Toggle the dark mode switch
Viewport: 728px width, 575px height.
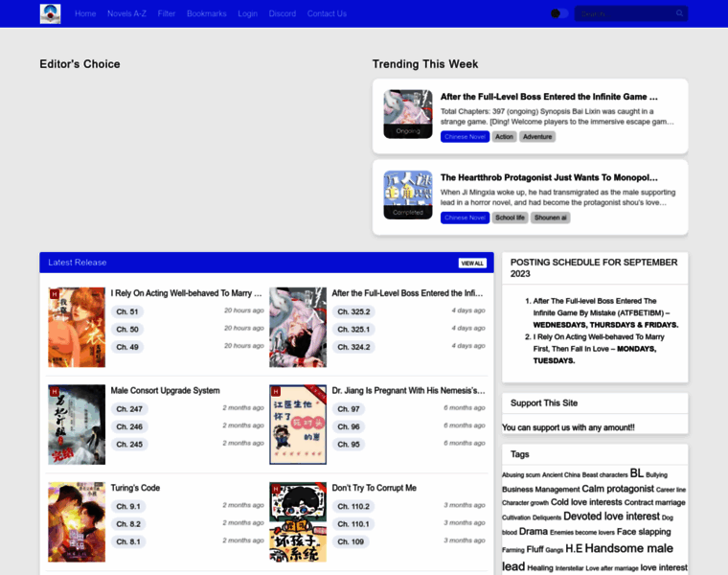(x=559, y=13)
